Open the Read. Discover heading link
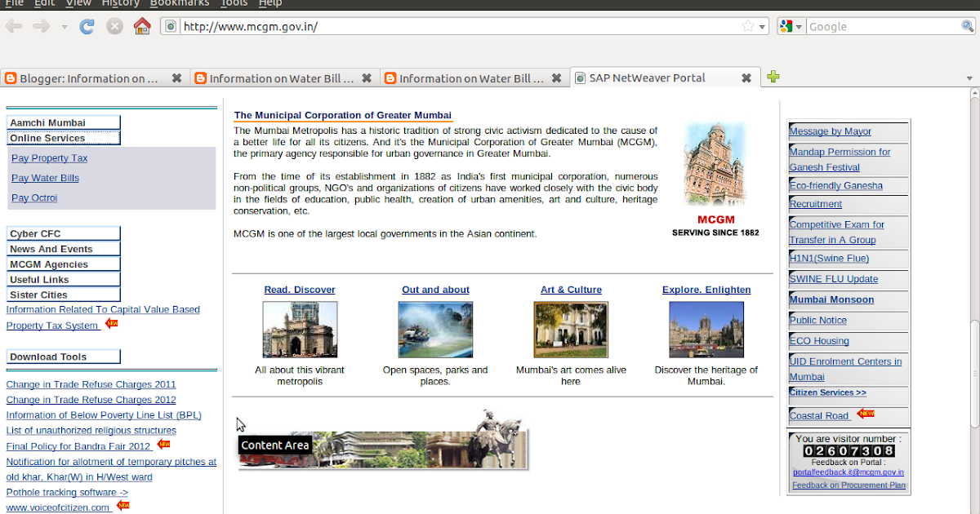Image resolution: width=980 pixels, height=514 pixels. [x=300, y=290]
